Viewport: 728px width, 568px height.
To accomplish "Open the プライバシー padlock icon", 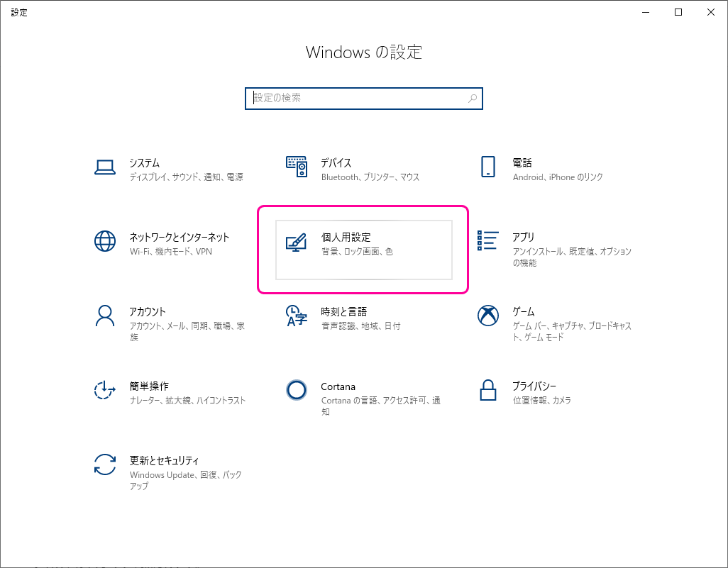I will [488, 390].
